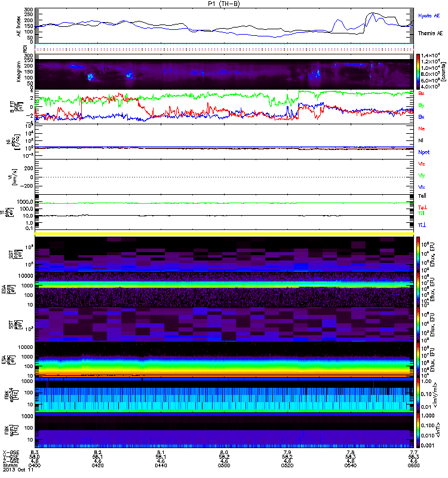Click the green By legend label

[422, 106]
